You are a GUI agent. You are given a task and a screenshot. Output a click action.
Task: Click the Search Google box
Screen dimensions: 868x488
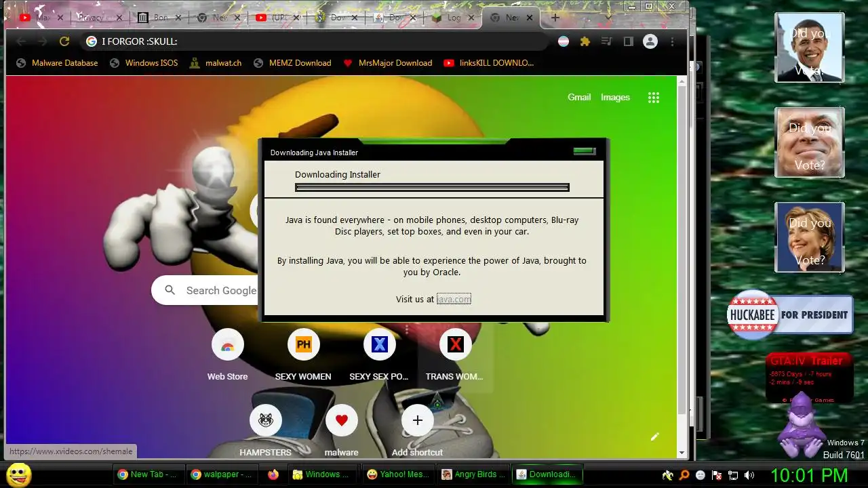205,290
